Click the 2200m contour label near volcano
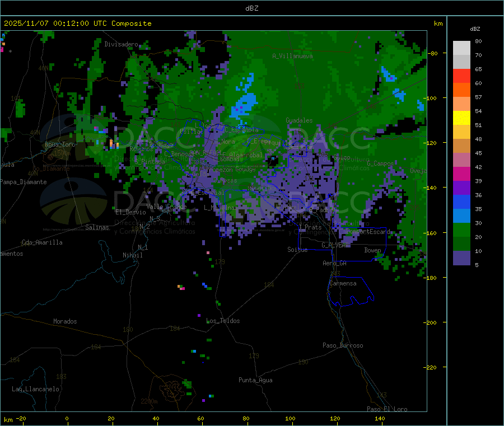504x426 pixels. (x=149, y=401)
